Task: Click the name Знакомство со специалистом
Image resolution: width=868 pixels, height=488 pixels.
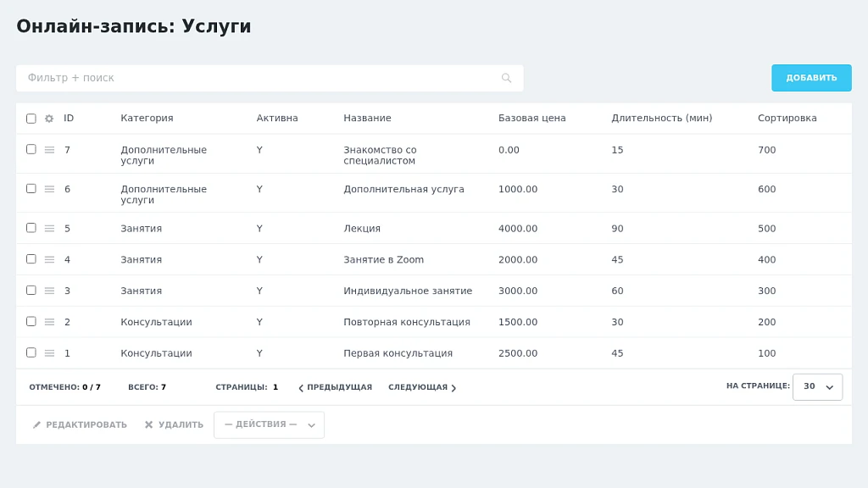Action: click(x=380, y=156)
